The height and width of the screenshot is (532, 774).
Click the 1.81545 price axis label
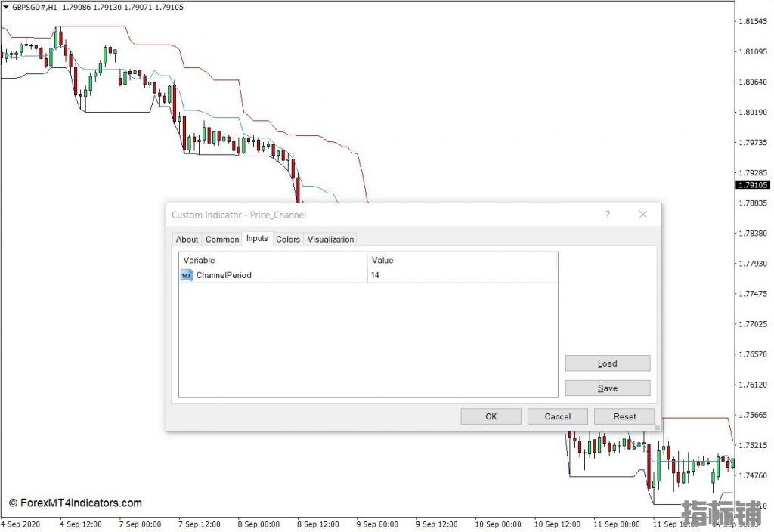753,21
